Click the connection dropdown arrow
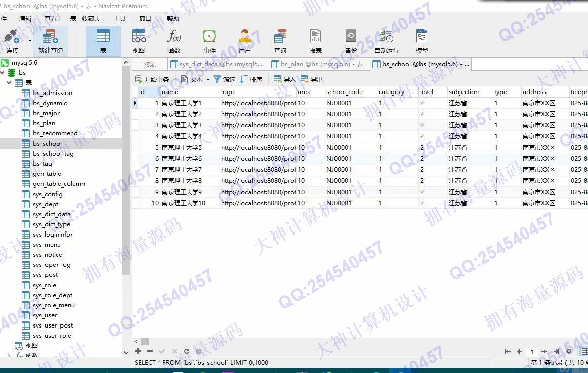Image resolution: width=588 pixels, height=373 pixels. click(x=30, y=41)
